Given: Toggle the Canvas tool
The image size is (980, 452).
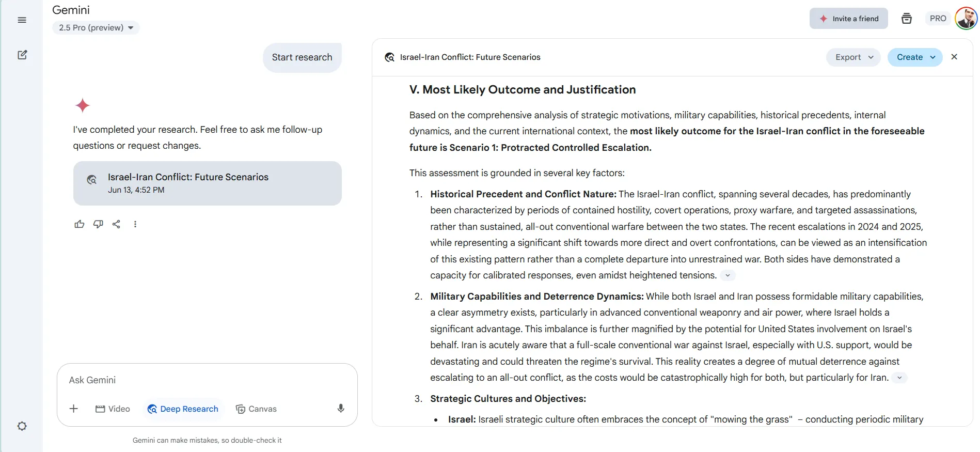Looking at the screenshot, I should point(256,409).
